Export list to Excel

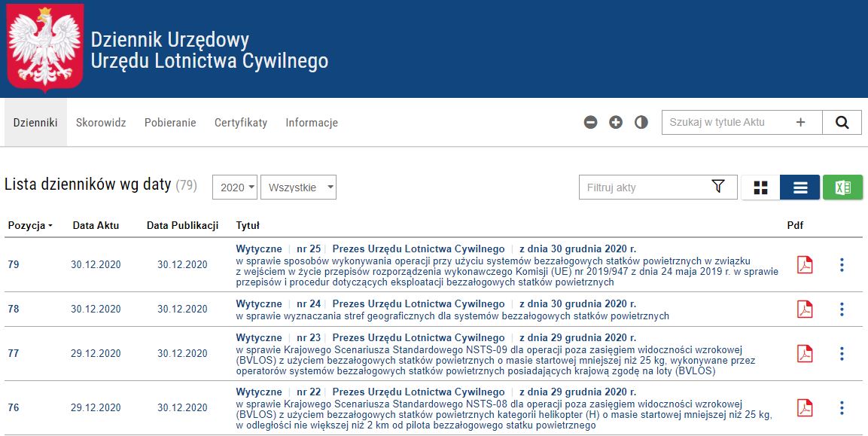[842, 188]
